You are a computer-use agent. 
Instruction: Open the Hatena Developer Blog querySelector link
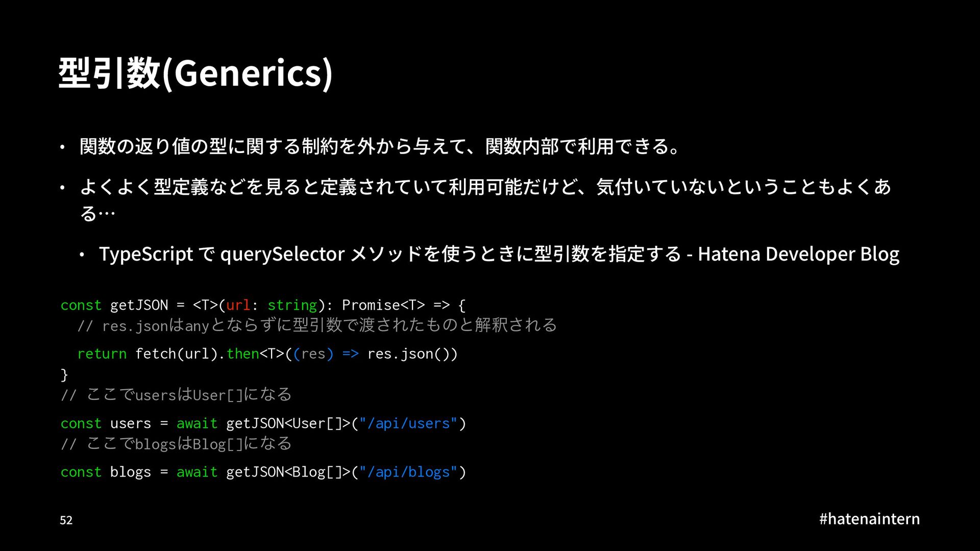pos(499,254)
